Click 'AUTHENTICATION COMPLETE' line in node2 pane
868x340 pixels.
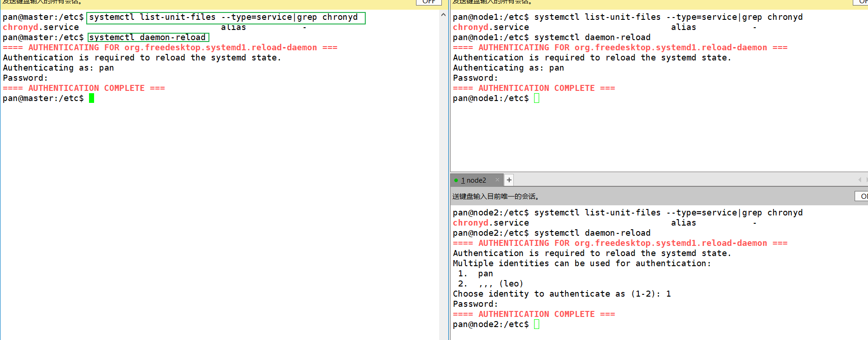534,314
